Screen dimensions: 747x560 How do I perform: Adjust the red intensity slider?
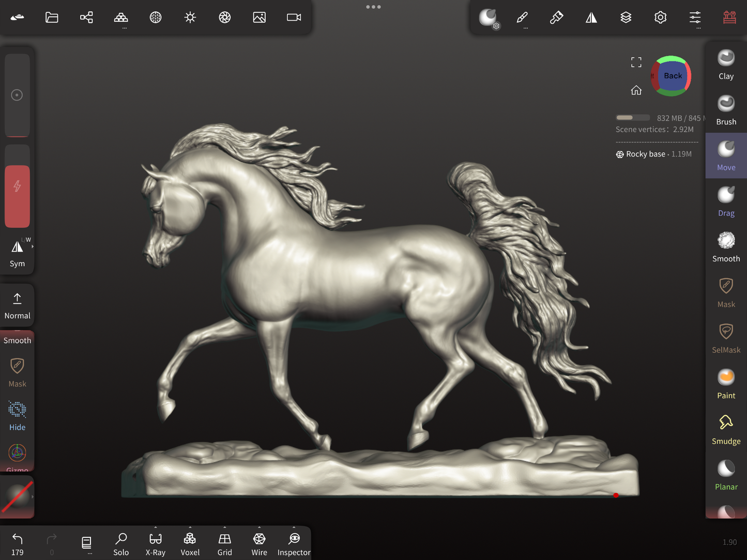[17, 195]
